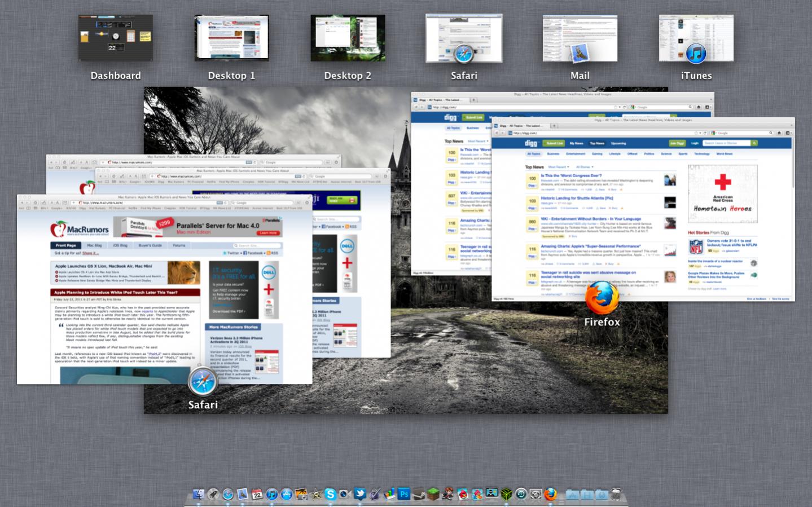The width and height of the screenshot is (812, 507).
Task: Launch iPhoto from the Dock
Action: pos(301,495)
